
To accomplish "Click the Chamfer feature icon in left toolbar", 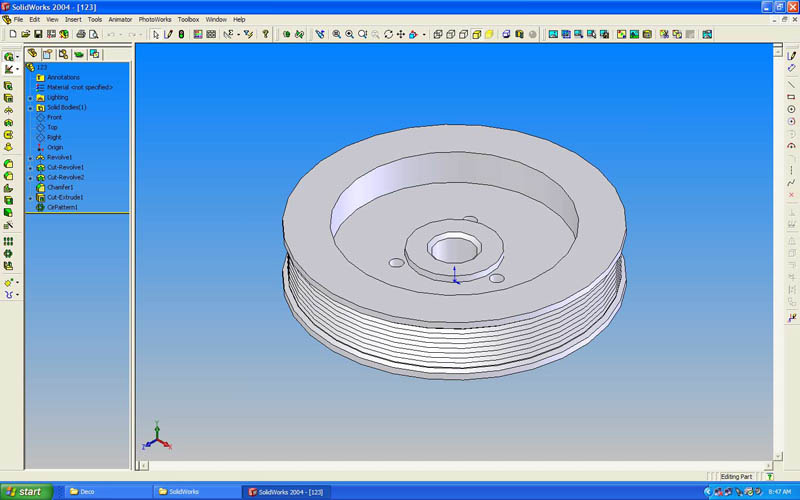I will (9, 176).
